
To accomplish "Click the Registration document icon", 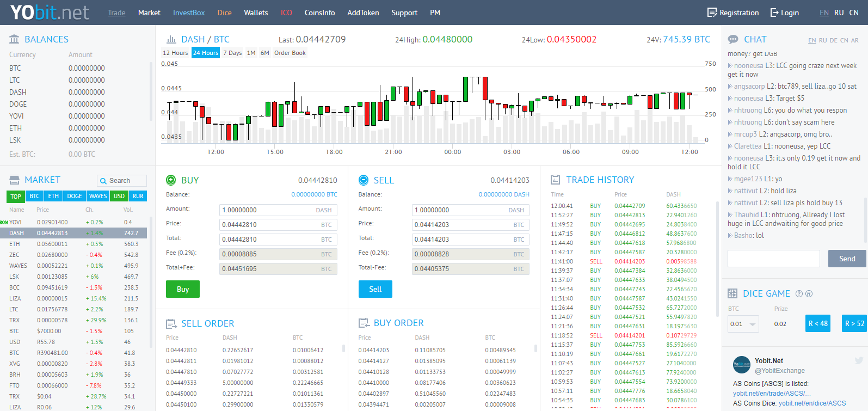I will click(x=712, y=13).
